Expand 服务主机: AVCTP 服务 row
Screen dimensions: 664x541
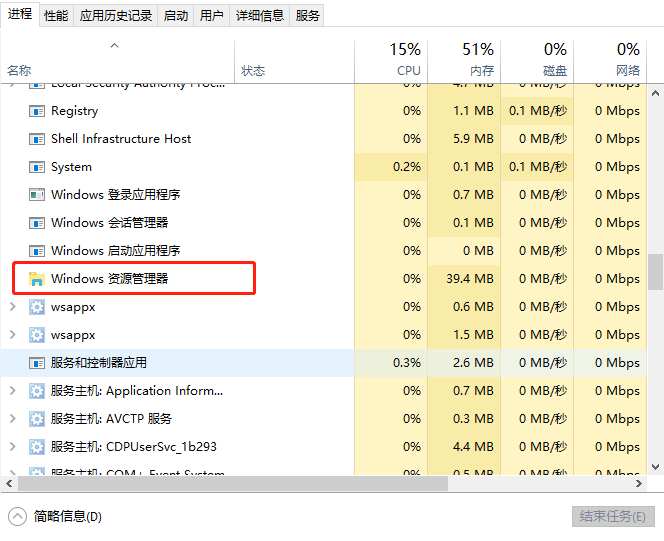pyautogui.click(x=13, y=418)
